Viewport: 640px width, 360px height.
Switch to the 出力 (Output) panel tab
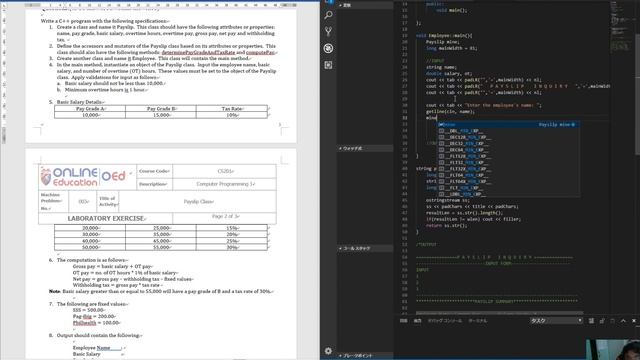417,321
